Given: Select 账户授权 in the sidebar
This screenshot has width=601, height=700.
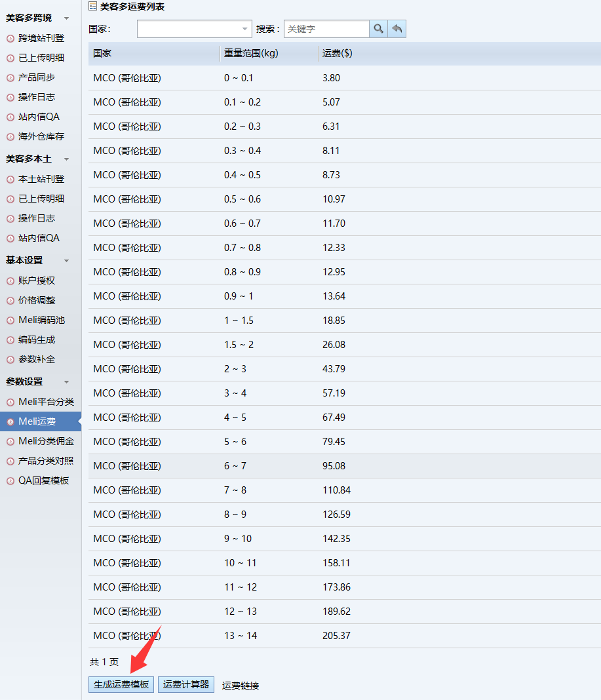Looking at the screenshot, I should [x=37, y=281].
